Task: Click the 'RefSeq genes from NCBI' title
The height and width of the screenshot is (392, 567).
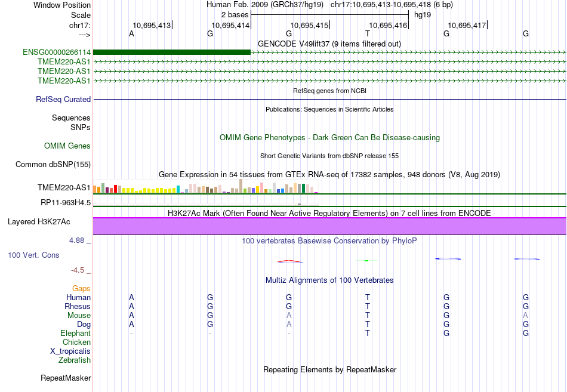Action: coord(329,91)
